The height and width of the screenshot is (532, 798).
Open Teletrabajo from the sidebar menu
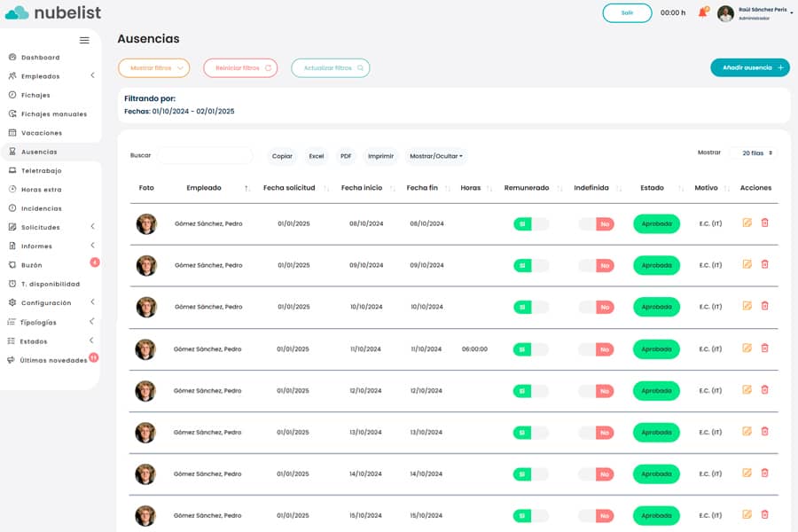(41, 170)
